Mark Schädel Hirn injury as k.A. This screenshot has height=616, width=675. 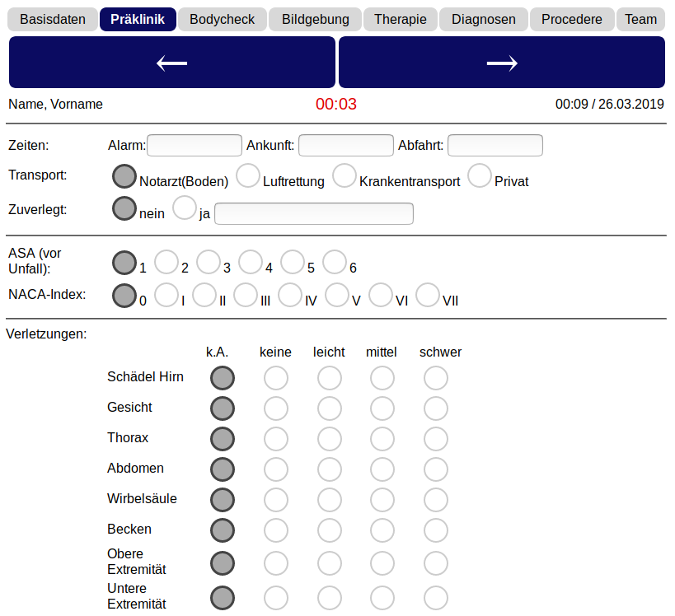coord(223,378)
